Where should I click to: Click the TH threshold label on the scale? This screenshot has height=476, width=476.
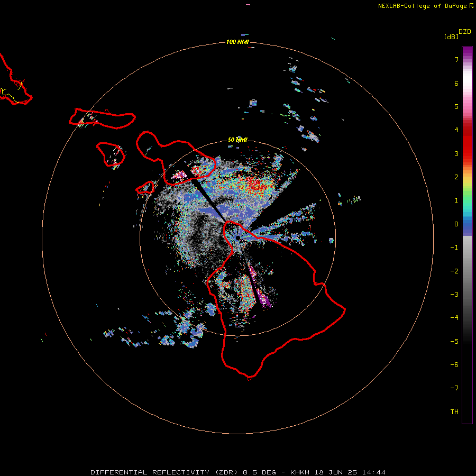[x=454, y=412]
